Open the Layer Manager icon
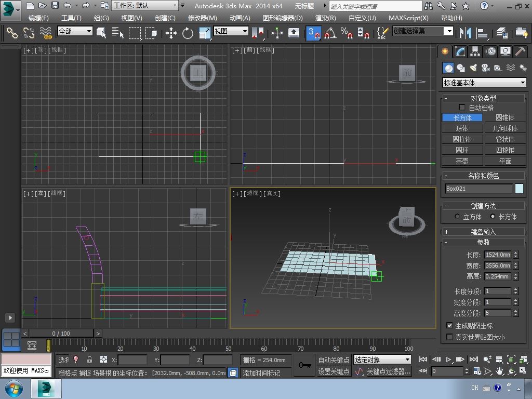 (502, 33)
